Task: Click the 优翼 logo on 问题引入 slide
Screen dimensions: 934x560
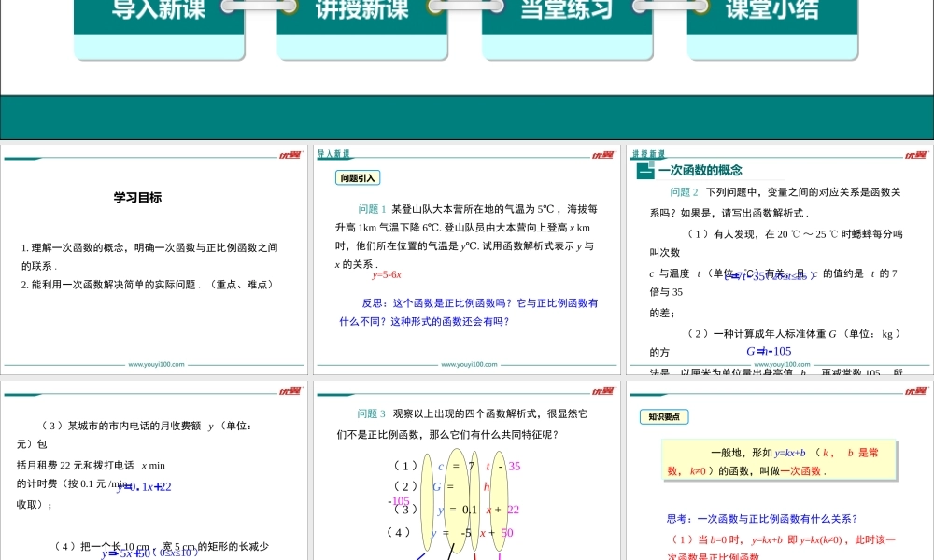Action: pos(602,156)
